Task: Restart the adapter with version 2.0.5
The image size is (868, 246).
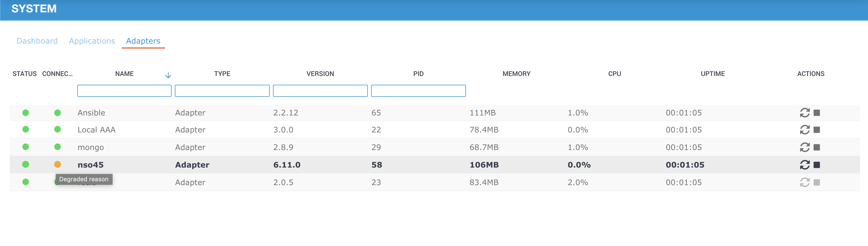Action: click(x=805, y=182)
